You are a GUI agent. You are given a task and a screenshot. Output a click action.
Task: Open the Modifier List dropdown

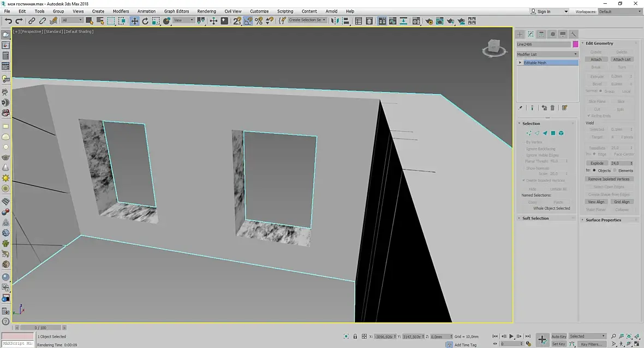[x=547, y=54]
